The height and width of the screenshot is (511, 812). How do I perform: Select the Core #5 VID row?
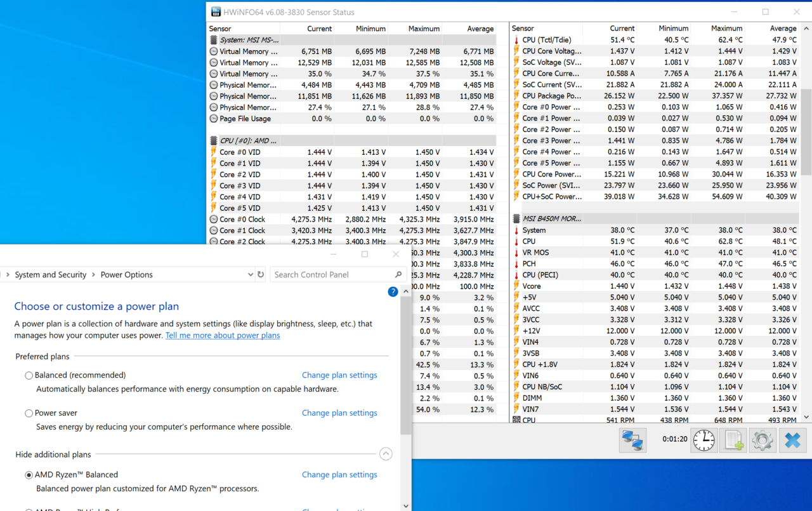[x=351, y=208]
